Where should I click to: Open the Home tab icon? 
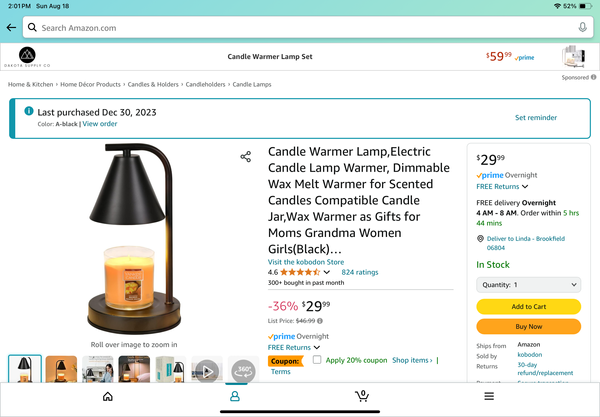pos(108,396)
